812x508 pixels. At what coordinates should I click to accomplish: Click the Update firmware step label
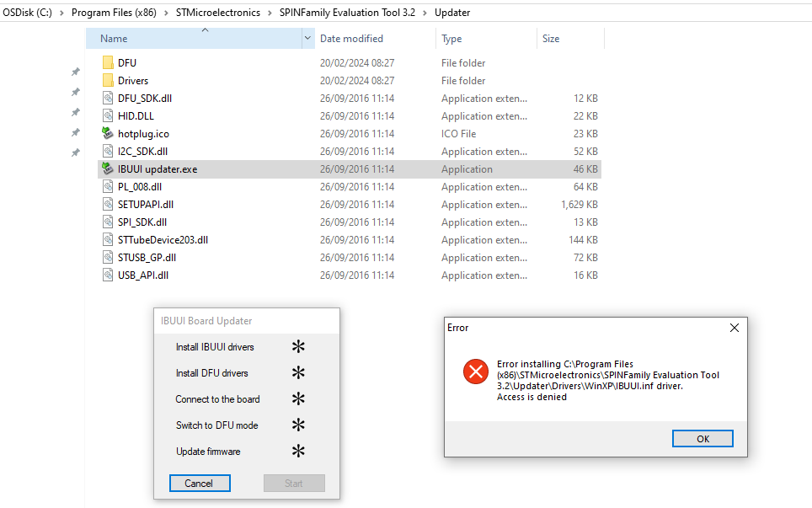point(208,451)
